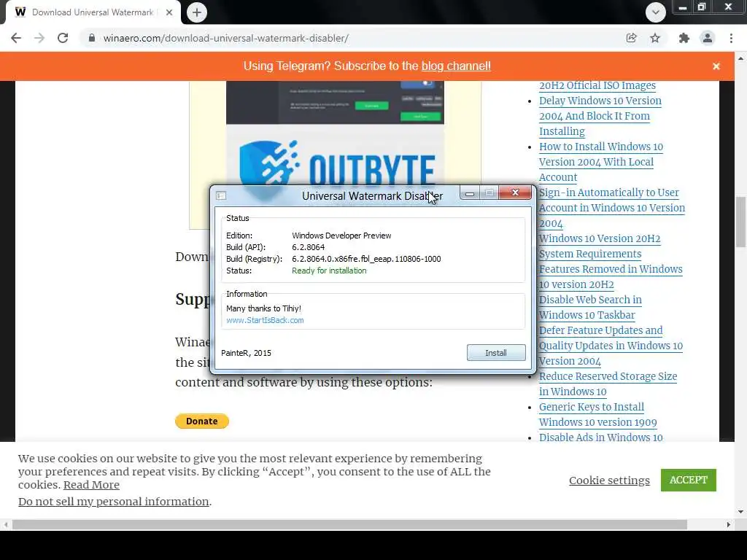
Task: Close the Download Universal Watermark tab
Action: (x=169, y=12)
